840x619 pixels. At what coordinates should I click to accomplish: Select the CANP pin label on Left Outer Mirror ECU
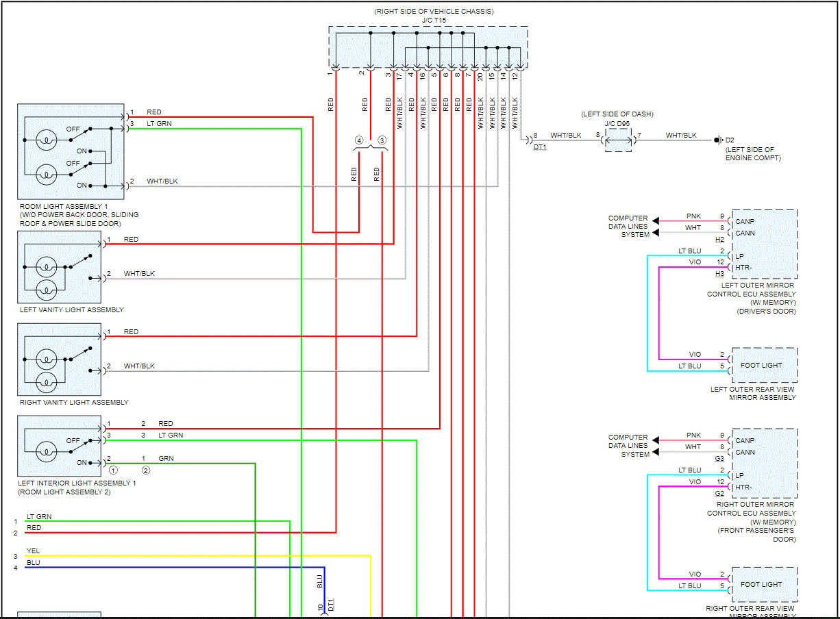coord(743,220)
